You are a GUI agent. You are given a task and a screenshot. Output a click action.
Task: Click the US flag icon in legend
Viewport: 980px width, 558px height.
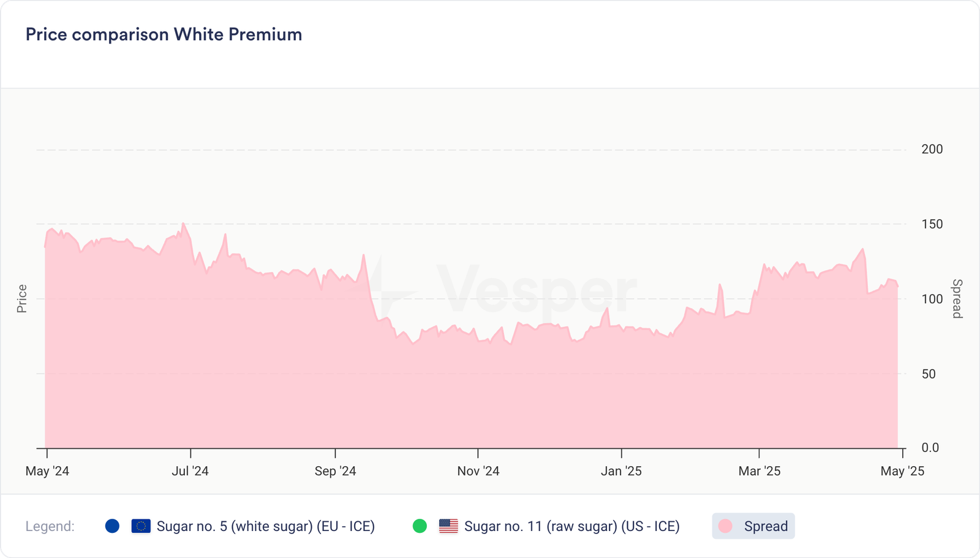pos(448,526)
